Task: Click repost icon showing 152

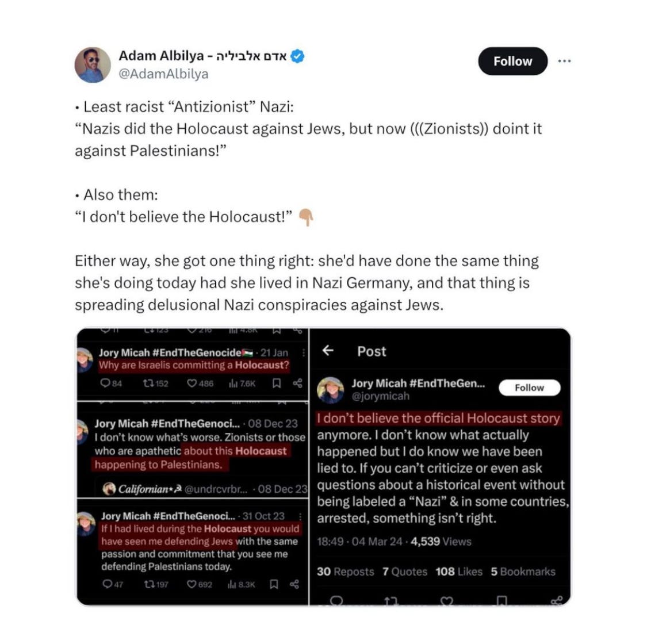Action: coord(148,384)
